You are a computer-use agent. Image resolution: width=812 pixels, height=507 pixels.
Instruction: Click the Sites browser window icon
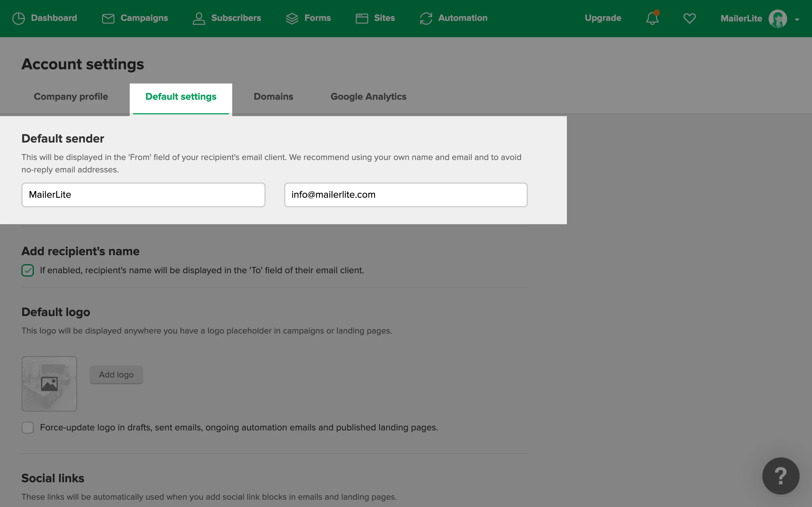coord(362,18)
